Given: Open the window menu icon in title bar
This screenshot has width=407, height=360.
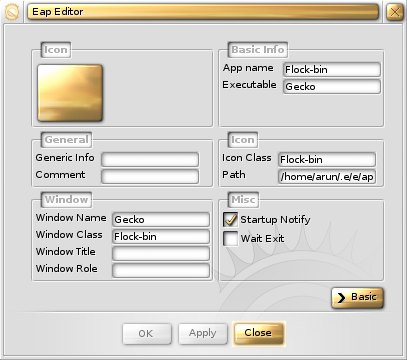Looking at the screenshot, I should click(x=12, y=12).
